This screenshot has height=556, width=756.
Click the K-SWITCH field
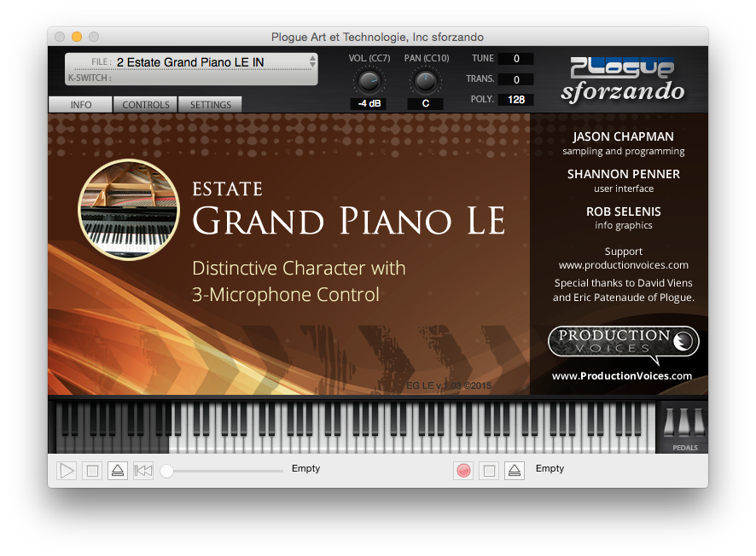point(190,78)
